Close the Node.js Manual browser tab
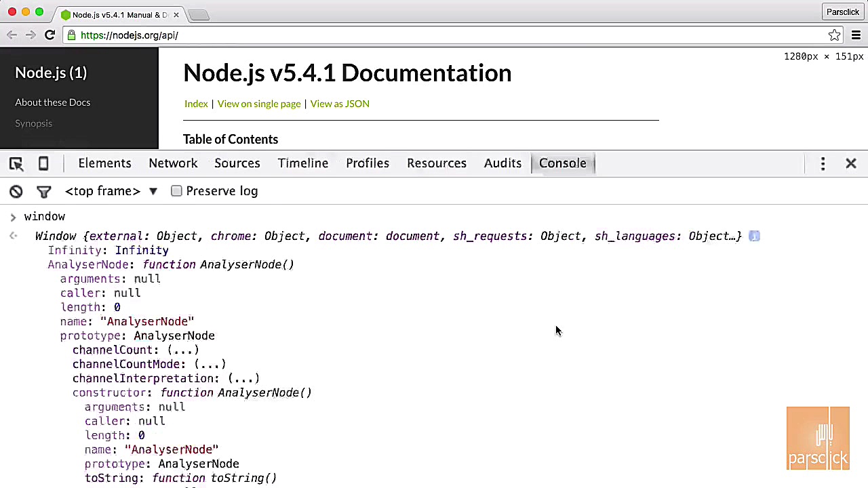Viewport: 868px width, 488px height. [x=176, y=14]
